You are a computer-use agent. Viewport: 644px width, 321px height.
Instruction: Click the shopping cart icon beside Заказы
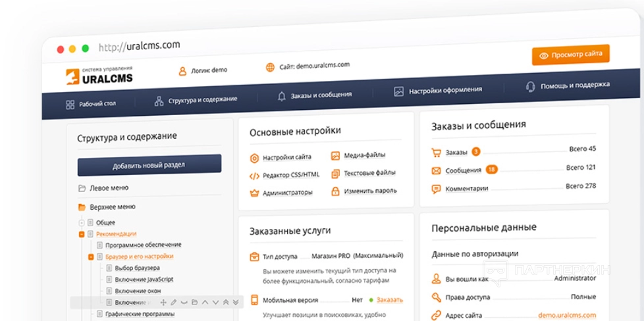coord(436,153)
